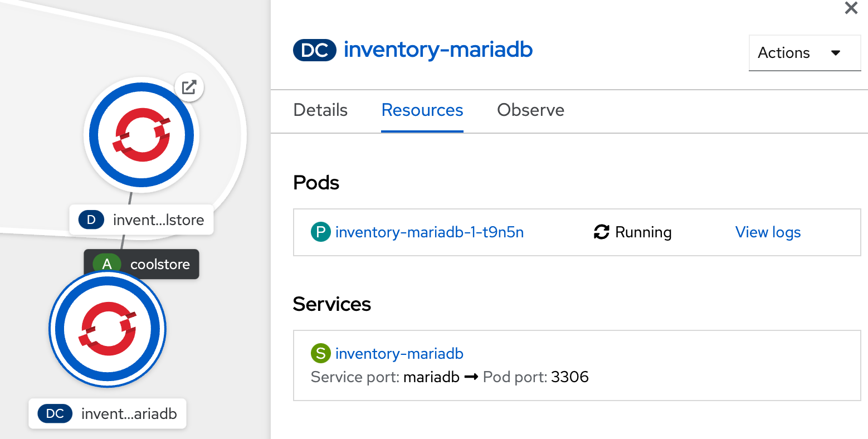Click the P pod badge icon
This screenshot has width=868, height=439.
point(320,232)
